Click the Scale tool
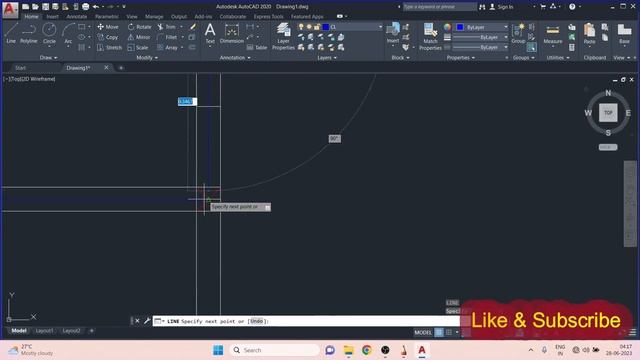 tap(138, 48)
